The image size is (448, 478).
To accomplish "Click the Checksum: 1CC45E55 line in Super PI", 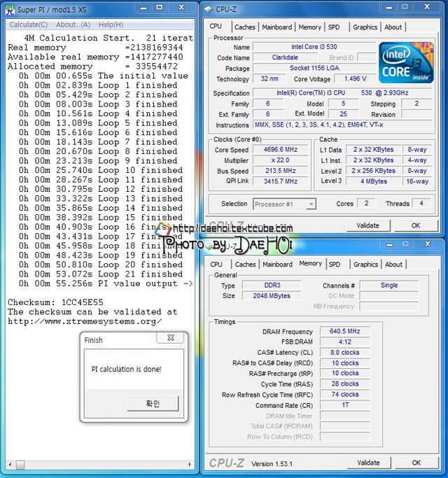I will 55,302.
